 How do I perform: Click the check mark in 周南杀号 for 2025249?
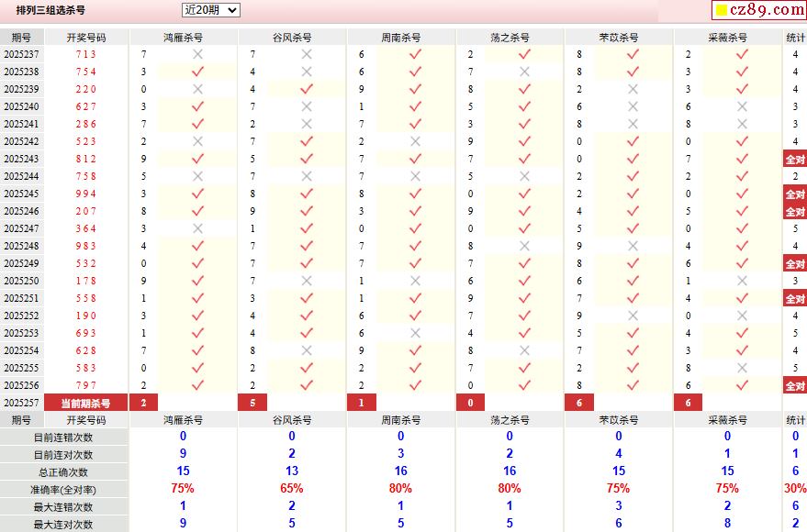point(415,263)
